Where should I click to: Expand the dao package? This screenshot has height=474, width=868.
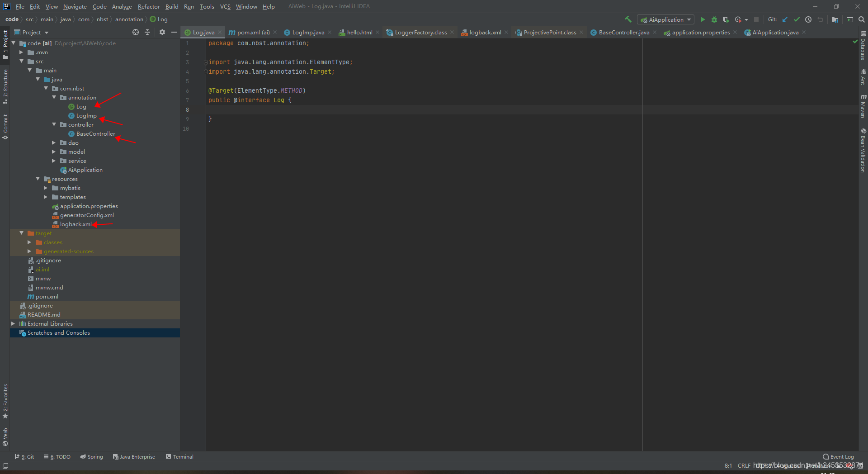click(54, 142)
